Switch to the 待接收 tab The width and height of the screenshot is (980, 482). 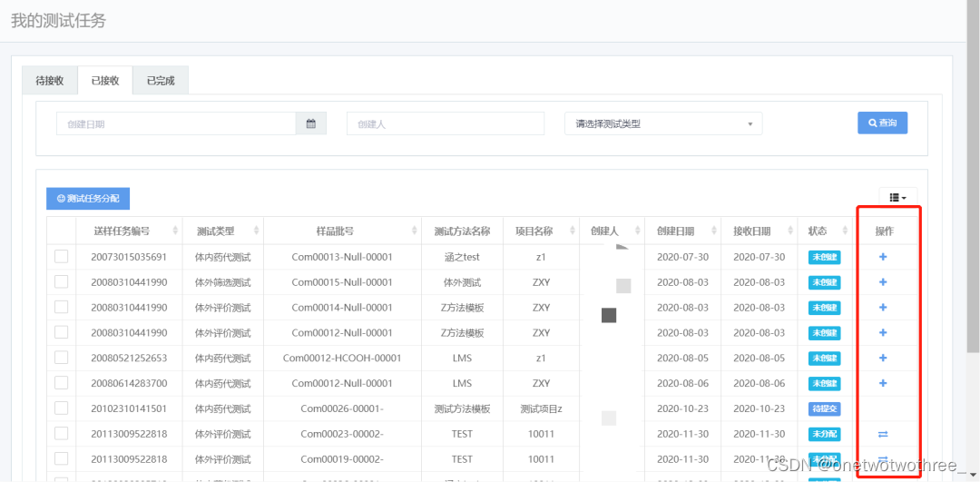pos(49,80)
